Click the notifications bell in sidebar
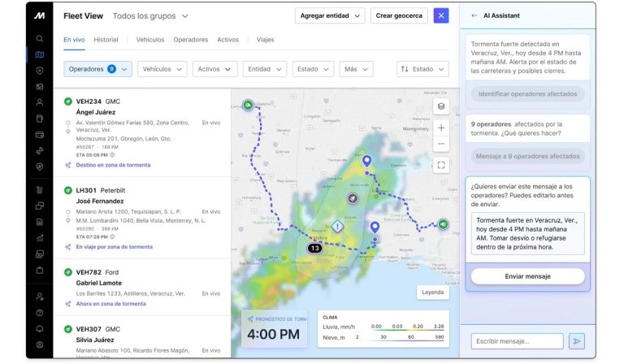The height and width of the screenshot is (364, 624). (40, 328)
